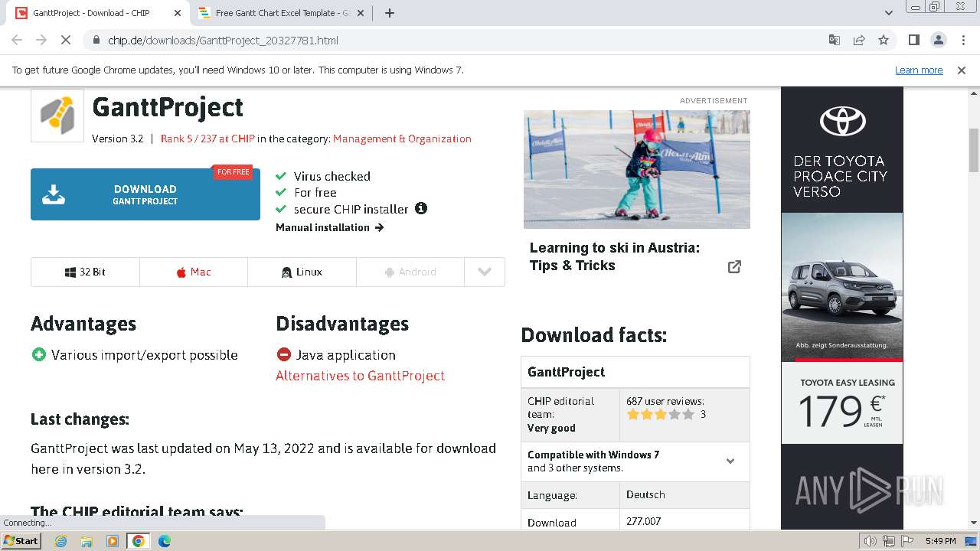Toggle the Chrome side panel
Viewport: 980px width, 551px height.
point(913,40)
